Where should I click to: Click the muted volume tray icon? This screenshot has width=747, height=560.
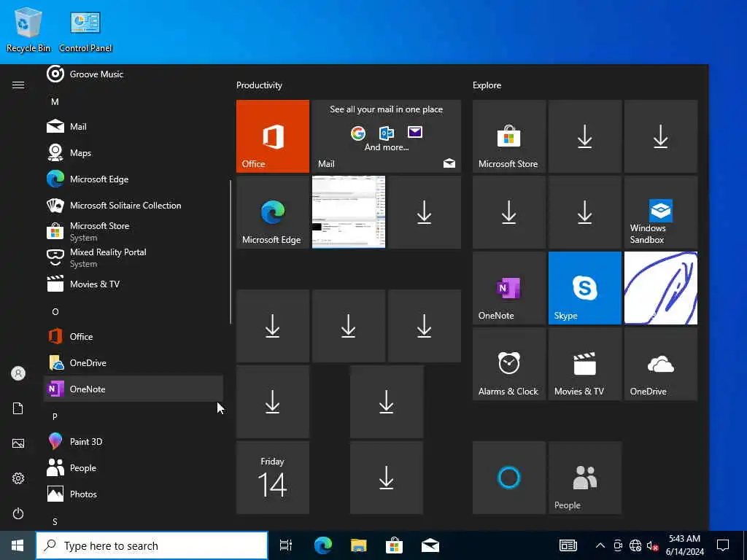[652, 545]
